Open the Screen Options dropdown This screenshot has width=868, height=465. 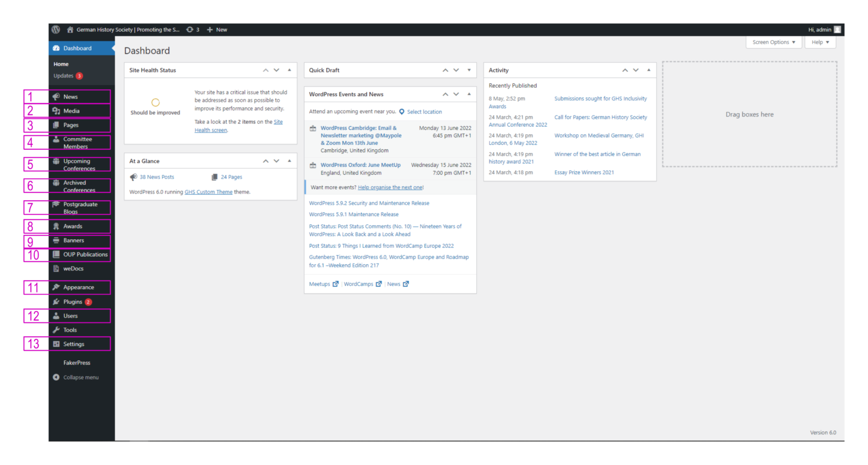[773, 42]
